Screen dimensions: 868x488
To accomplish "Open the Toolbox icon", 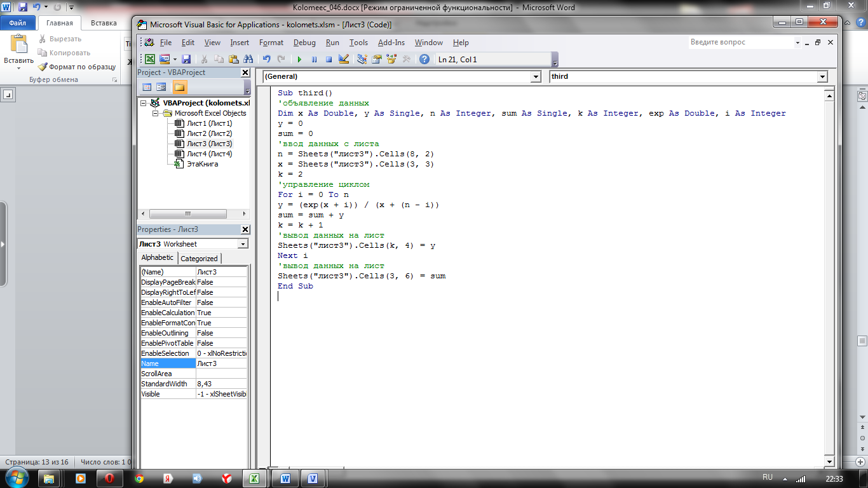I will 406,59.
